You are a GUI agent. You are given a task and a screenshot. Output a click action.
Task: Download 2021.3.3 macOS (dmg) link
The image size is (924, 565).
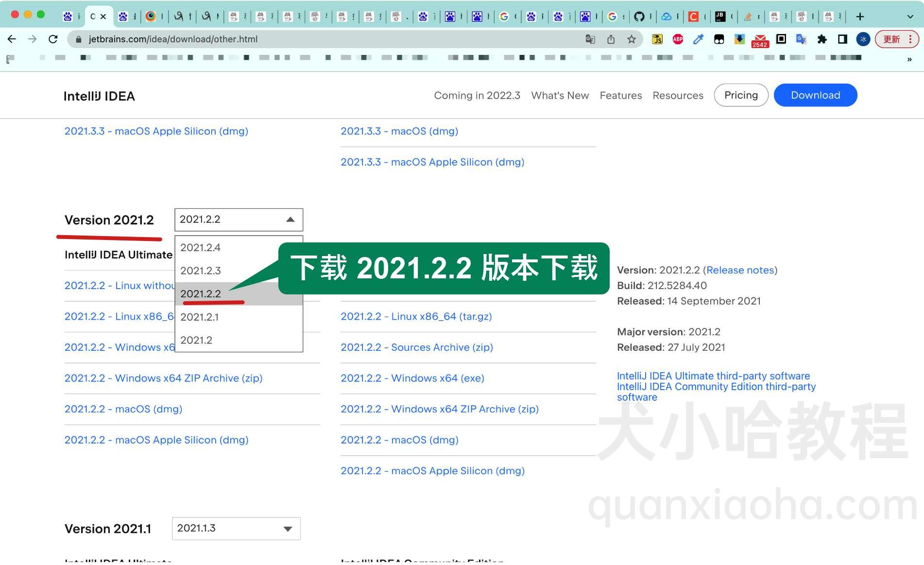[x=399, y=131]
